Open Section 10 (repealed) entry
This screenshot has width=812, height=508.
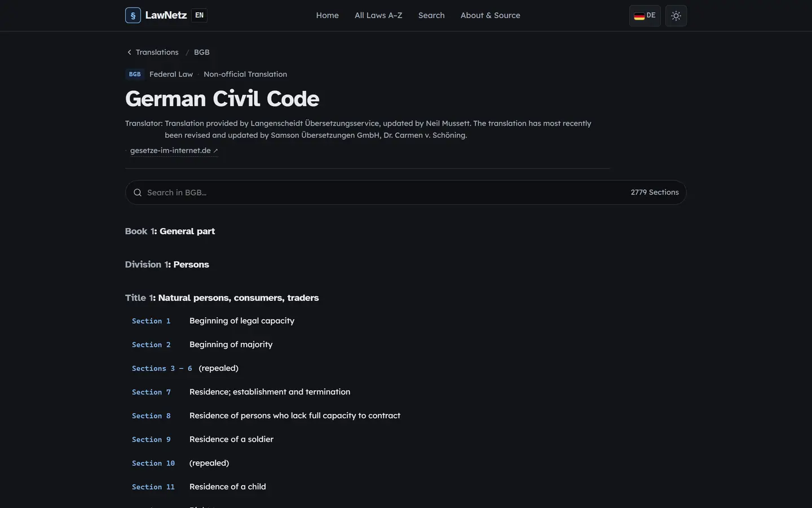click(x=405, y=463)
